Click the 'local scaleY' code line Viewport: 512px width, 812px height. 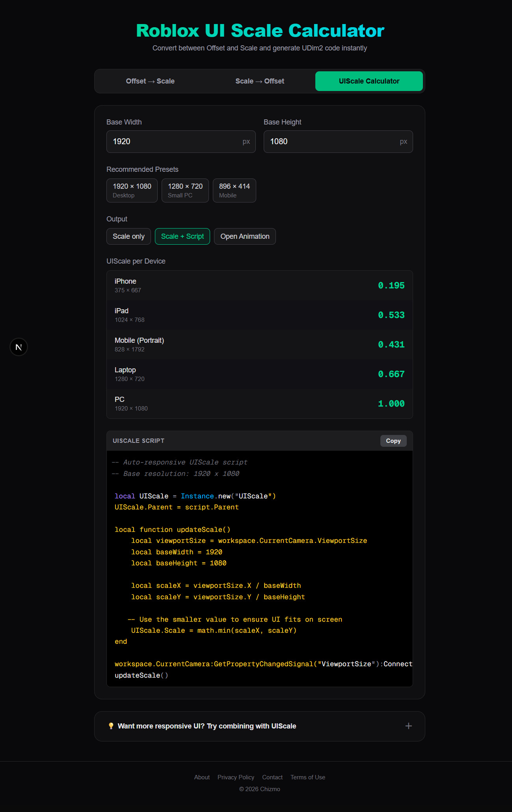(218, 597)
